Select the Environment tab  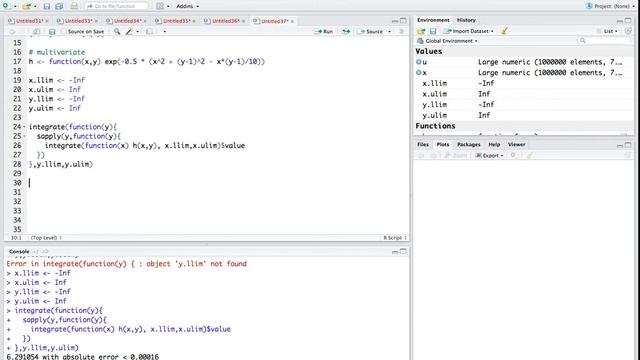click(x=433, y=20)
